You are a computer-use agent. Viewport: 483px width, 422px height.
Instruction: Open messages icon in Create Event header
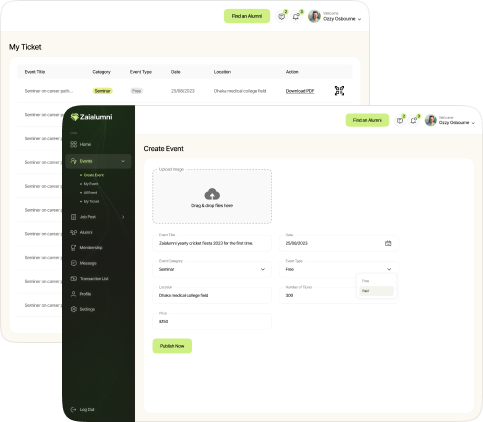(x=400, y=120)
